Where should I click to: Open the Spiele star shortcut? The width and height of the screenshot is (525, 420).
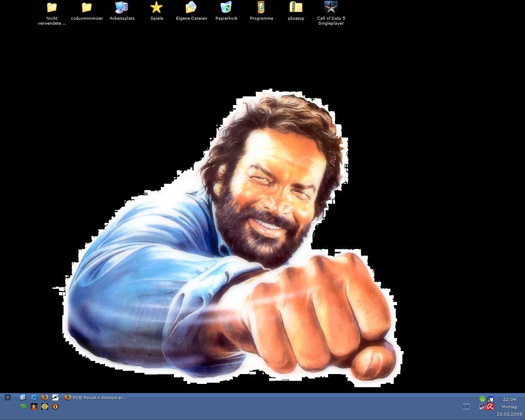click(157, 8)
